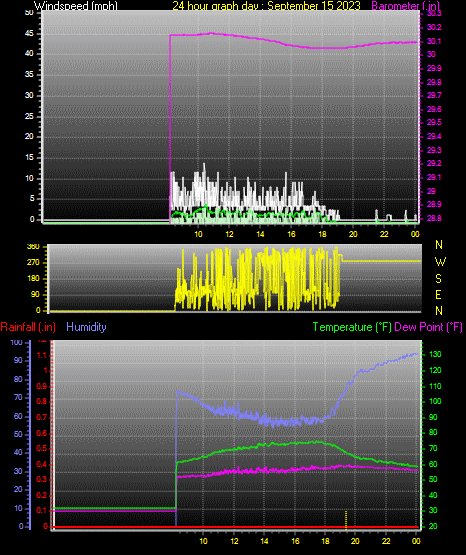Image resolution: width=466 pixels, height=555 pixels.
Task: Click the "24 hour graph day : September 15 2023" heading
Action: [266, 6]
